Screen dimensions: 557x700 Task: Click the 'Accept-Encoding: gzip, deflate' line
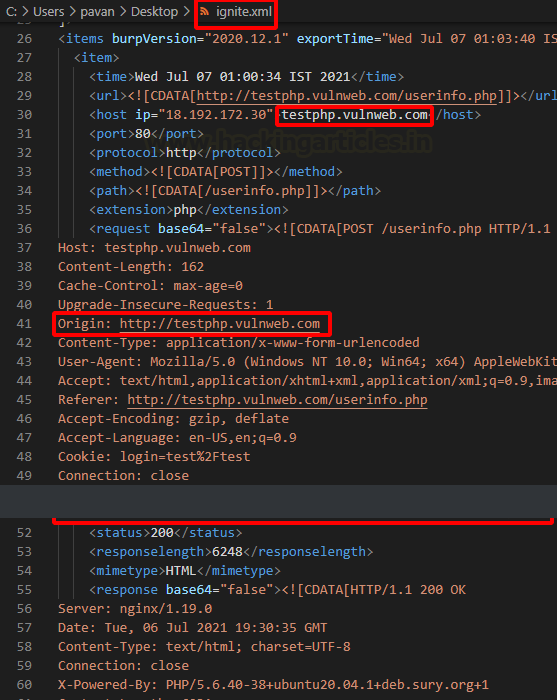[174, 419]
